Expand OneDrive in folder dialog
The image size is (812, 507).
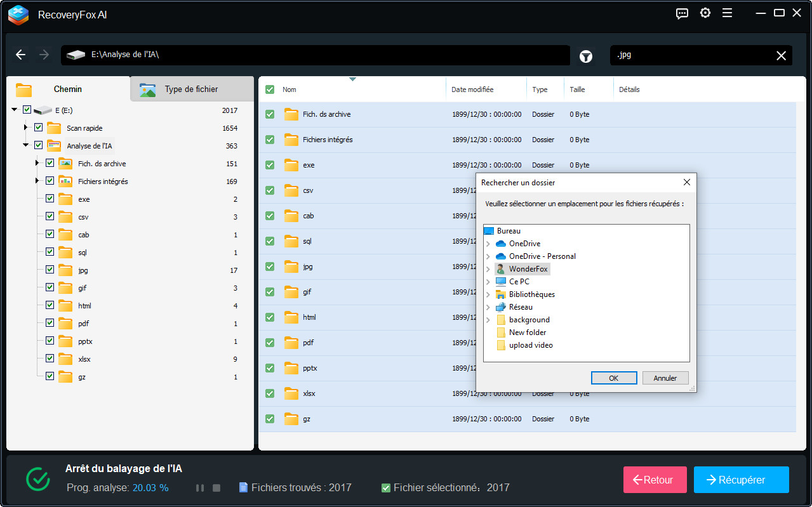488,244
